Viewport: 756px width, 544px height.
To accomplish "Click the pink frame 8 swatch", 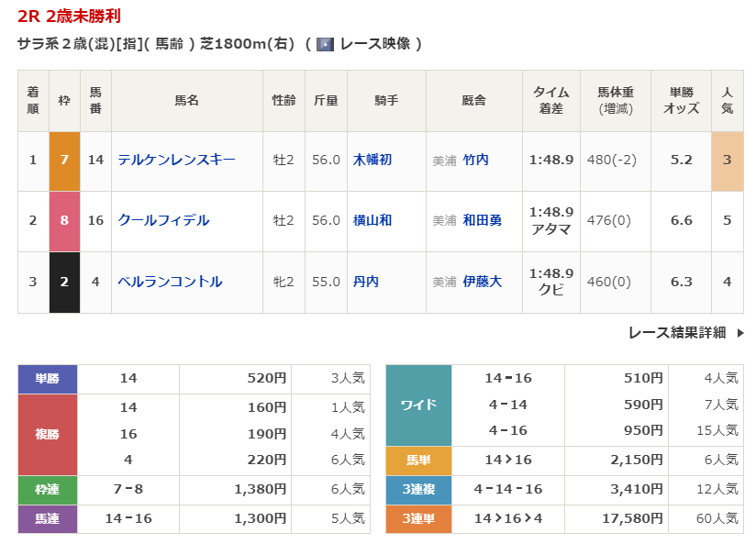I will pyautogui.click(x=64, y=220).
